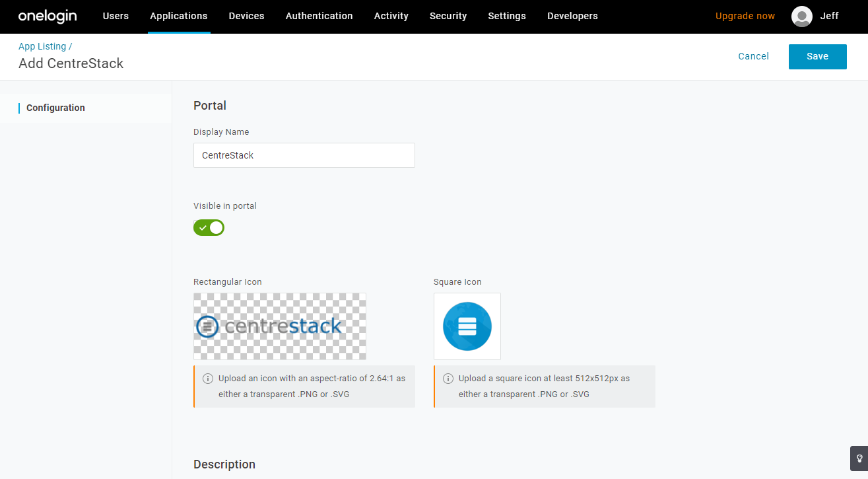Click the Display Name input field
Viewport: 868px width, 479px height.
(x=304, y=155)
